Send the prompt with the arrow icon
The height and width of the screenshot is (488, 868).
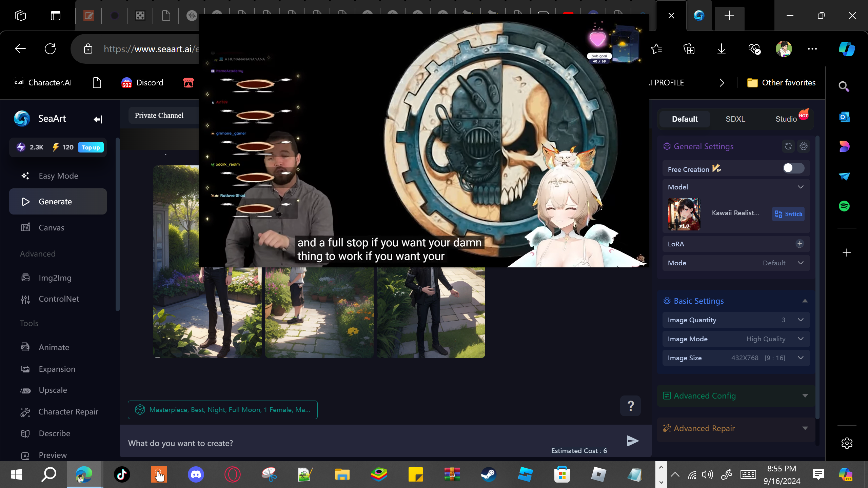pyautogui.click(x=632, y=441)
